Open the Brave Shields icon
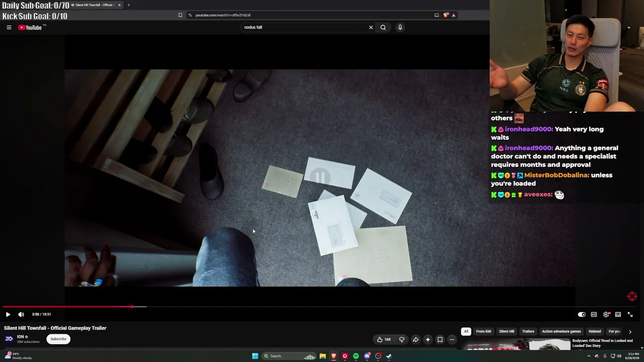Viewport: 644px width, 362px height. [x=446, y=15]
